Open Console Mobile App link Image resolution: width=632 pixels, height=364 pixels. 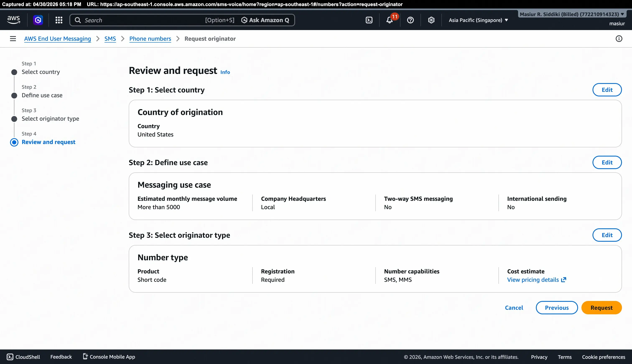(109, 357)
